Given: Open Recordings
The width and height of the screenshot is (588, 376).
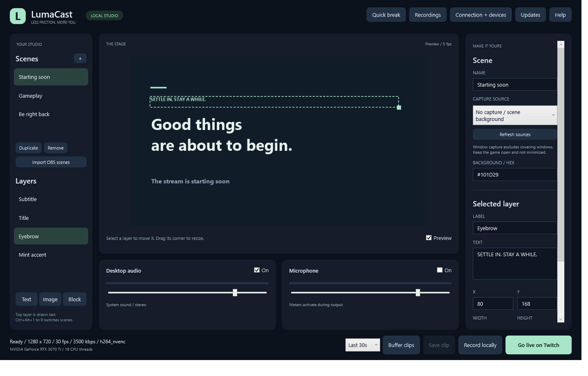Looking at the screenshot, I should pos(428,15).
